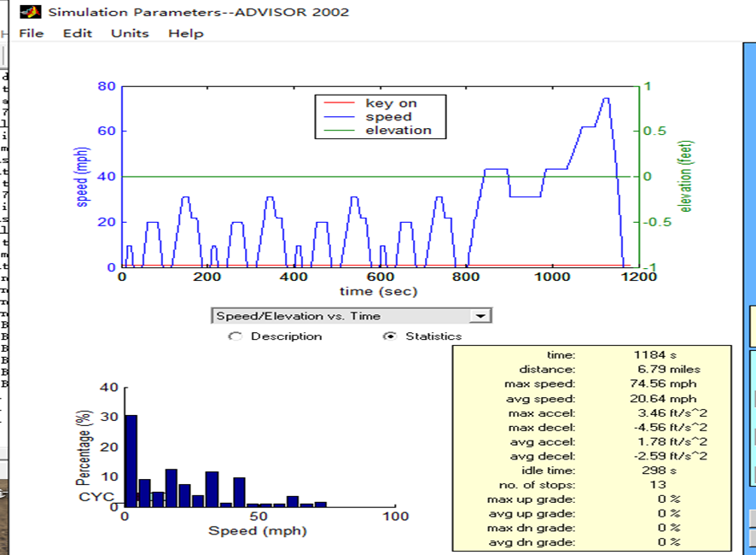Click the speed (mph) y-axis label
Image resolution: width=756 pixels, height=555 pixels.
coord(83,177)
